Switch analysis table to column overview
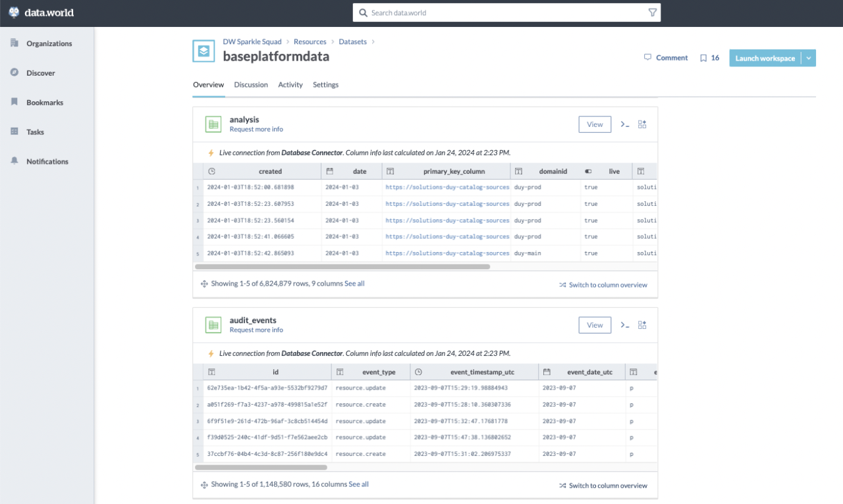This screenshot has height=504, width=843. (x=603, y=285)
